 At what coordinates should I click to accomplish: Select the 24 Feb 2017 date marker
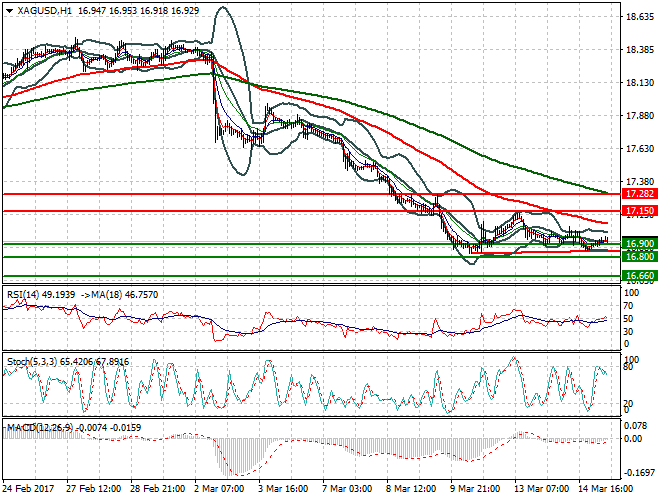click(x=27, y=489)
